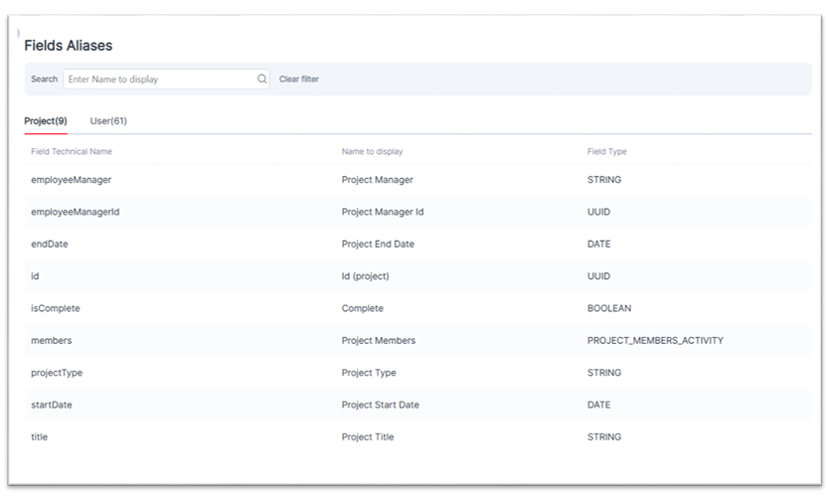Click the Project End Date alias

click(x=378, y=245)
